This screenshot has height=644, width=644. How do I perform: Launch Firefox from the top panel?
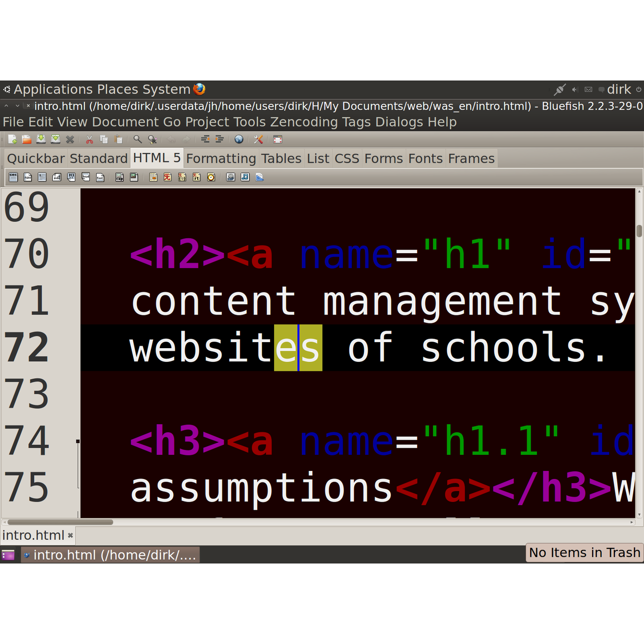pos(199,89)
